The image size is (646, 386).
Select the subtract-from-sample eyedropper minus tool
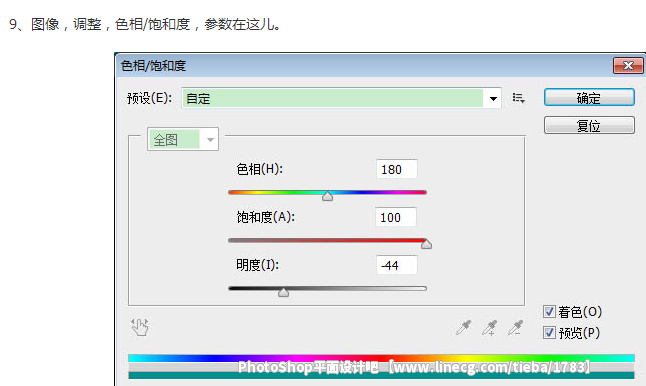pyautogui.click(x=515, y=328)
